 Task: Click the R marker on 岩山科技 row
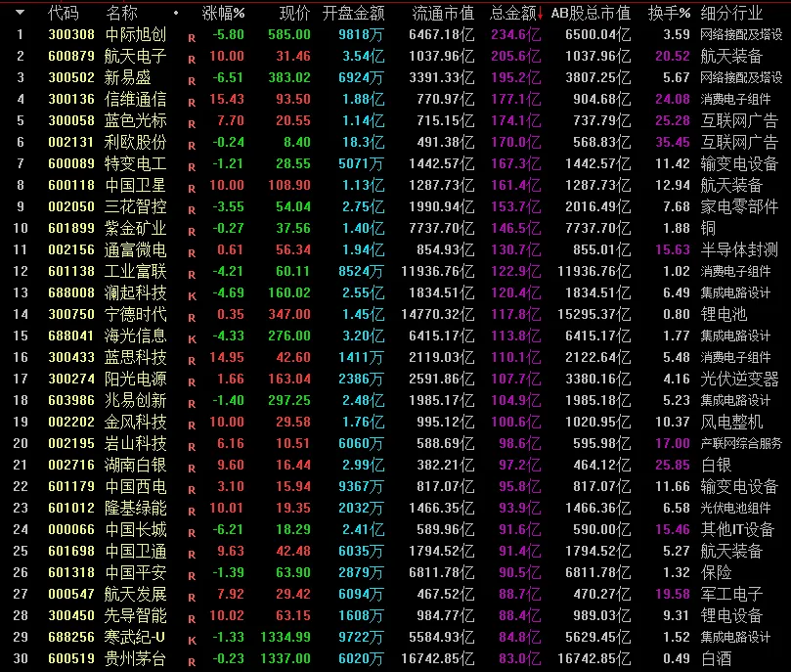pyautogui.click(x=192, y=447)
